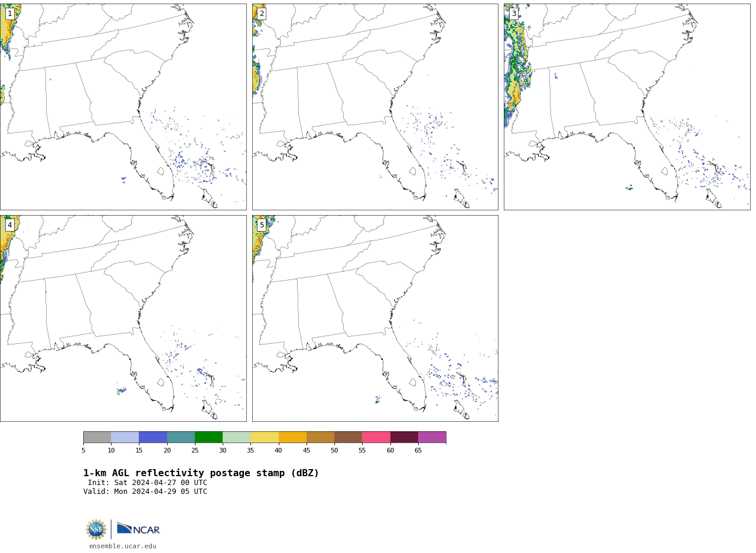Click the colorbar tick label "65"

coord(418,451)
